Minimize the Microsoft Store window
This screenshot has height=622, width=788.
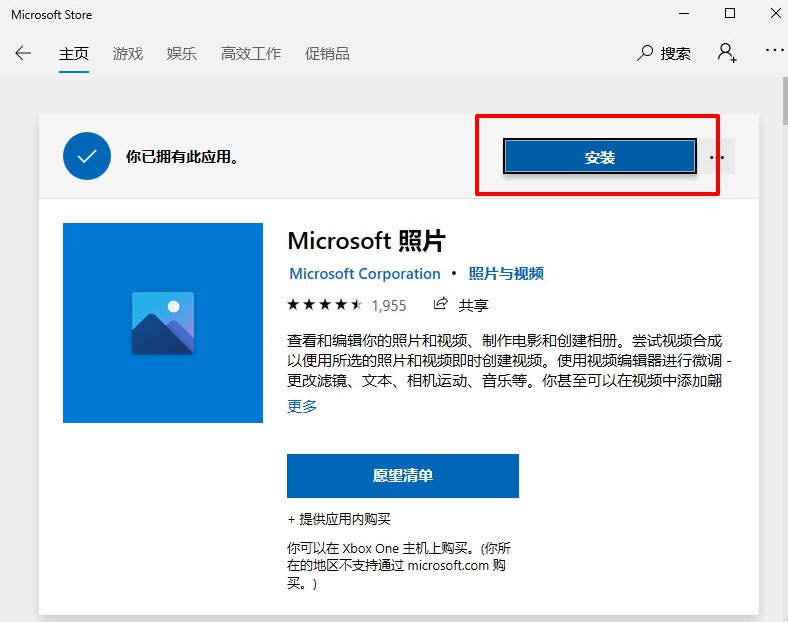point(684,14)
